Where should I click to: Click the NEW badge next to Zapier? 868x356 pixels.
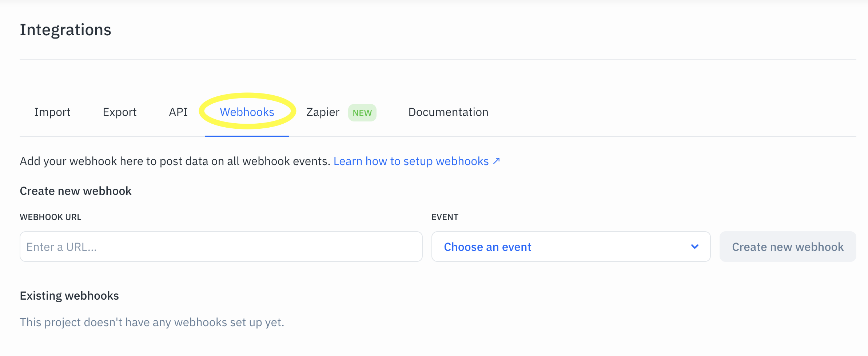[362, 113]
